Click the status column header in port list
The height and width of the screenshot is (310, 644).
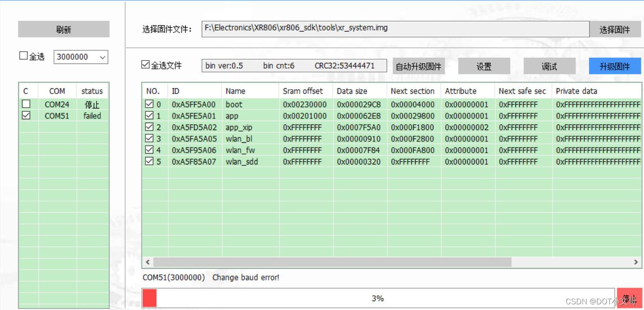(92, 91)
